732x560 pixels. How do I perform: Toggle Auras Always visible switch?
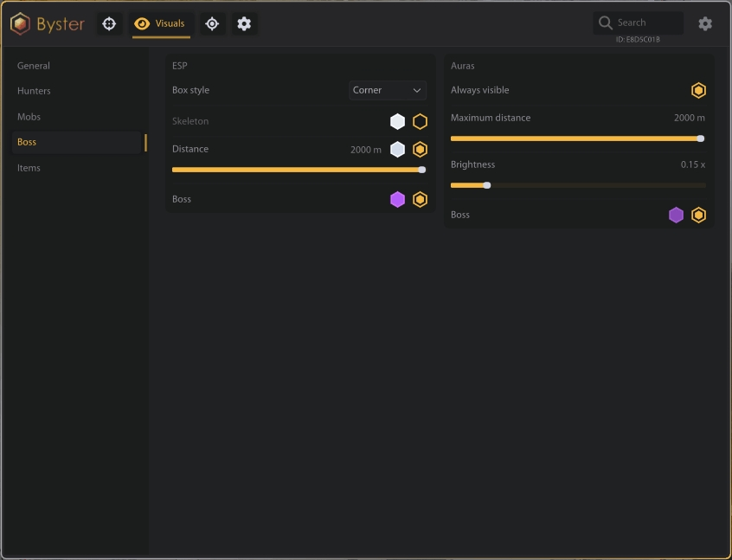coord(698,90)
